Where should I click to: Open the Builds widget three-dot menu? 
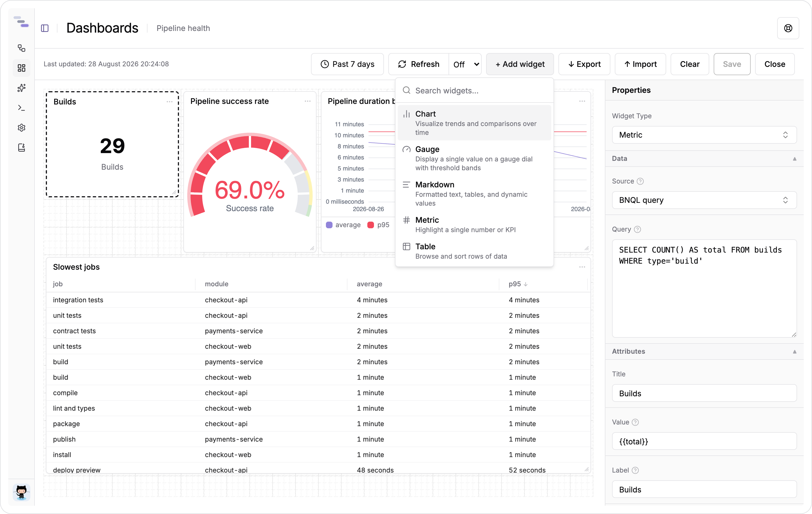pyautogui.click(x=170, y=102)
